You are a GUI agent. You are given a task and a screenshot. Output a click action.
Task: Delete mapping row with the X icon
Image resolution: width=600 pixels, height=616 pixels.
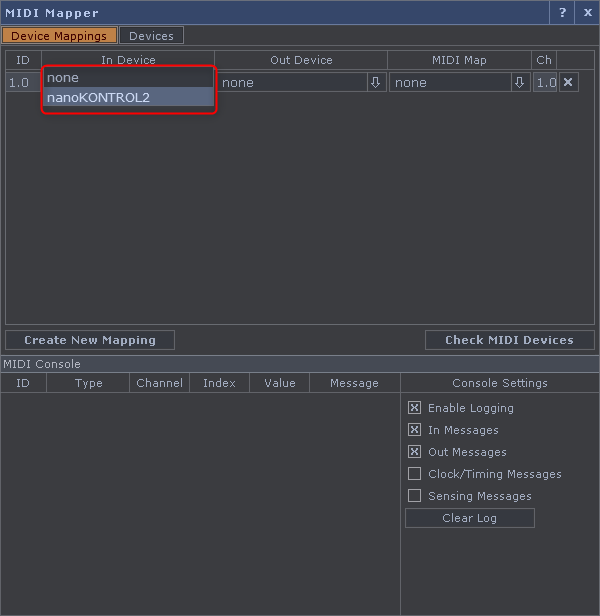(x=568, y=82)
